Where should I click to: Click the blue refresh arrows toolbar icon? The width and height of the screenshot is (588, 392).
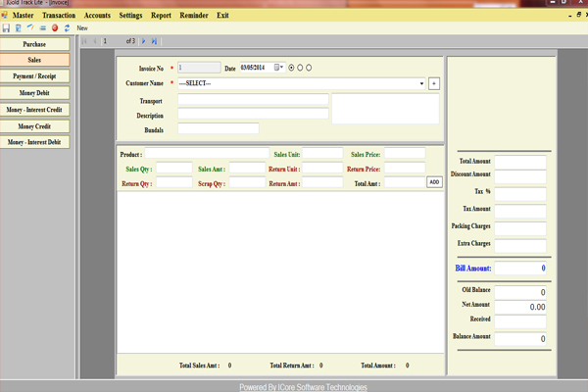point(66,27)
